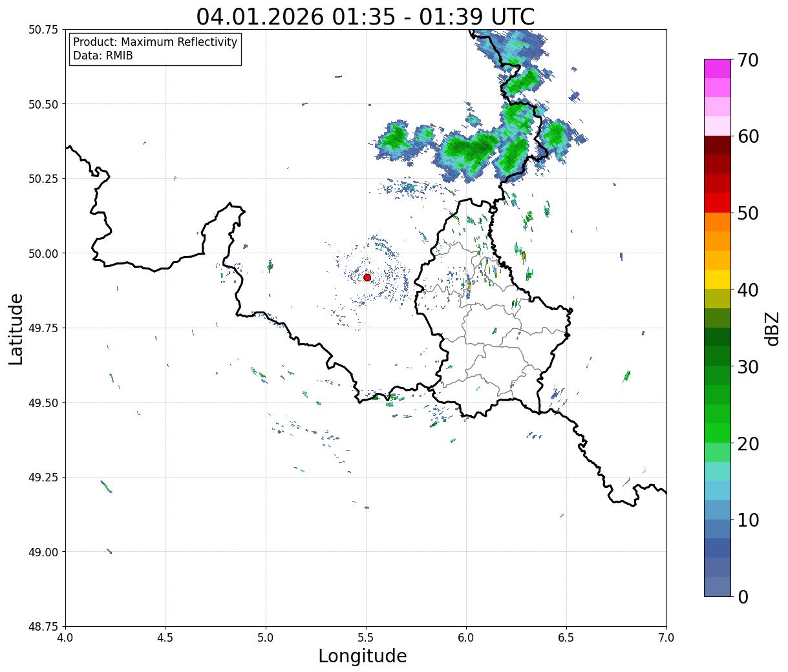This screenshot has height=672, width=788.
Task: Click the 49.50 latitude tick label
Action: point(43,403)
